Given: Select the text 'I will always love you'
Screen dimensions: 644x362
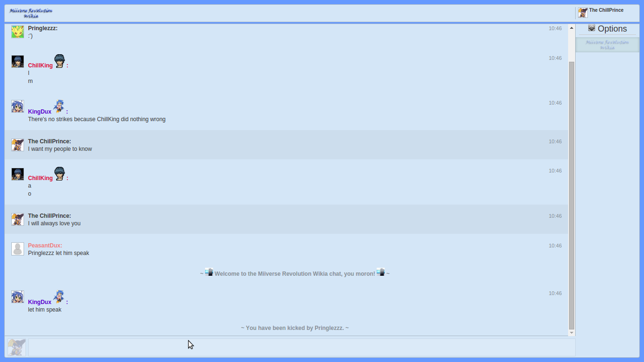Looking at the screenshot, I should point(54,223).
